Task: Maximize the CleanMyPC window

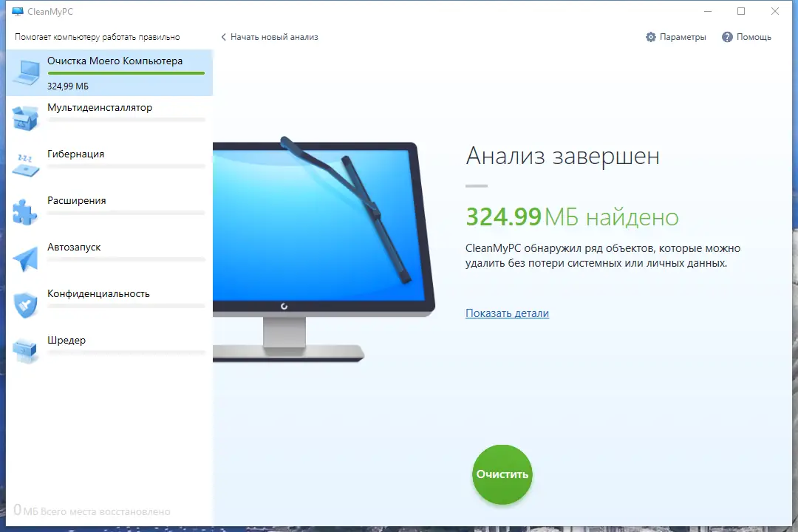Action: (741, 11)
